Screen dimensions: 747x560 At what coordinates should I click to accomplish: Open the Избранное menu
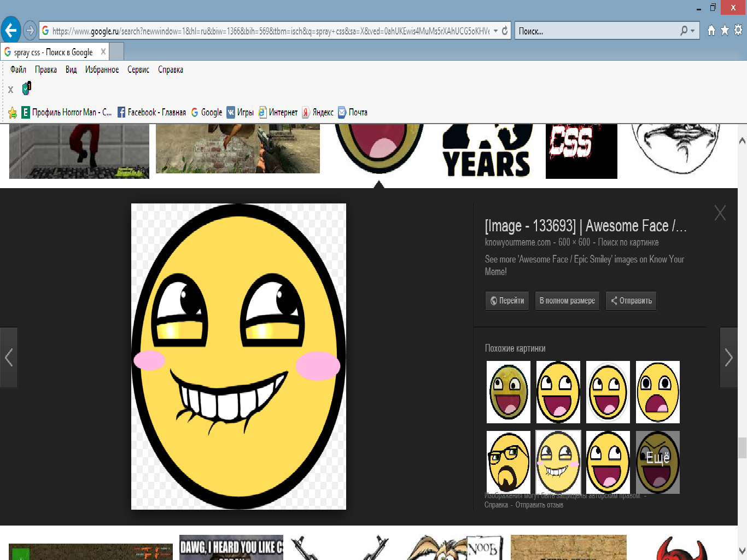click(102, 69)
